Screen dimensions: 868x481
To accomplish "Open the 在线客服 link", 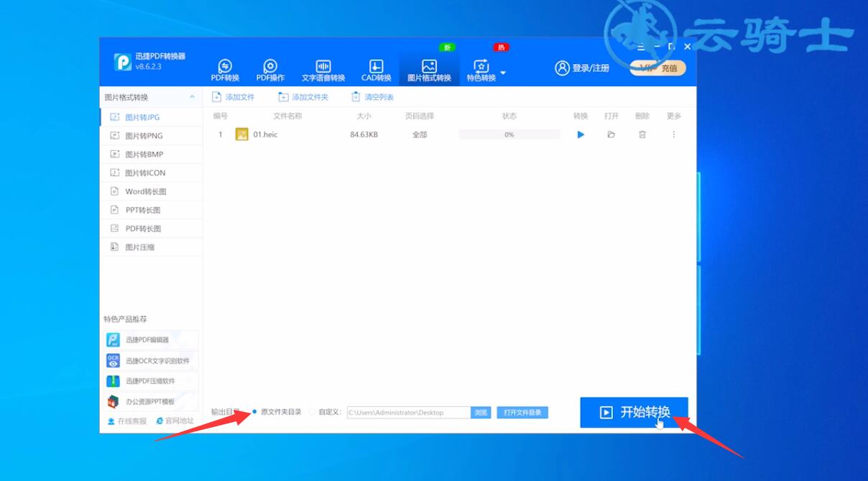I will pos(127,421).
